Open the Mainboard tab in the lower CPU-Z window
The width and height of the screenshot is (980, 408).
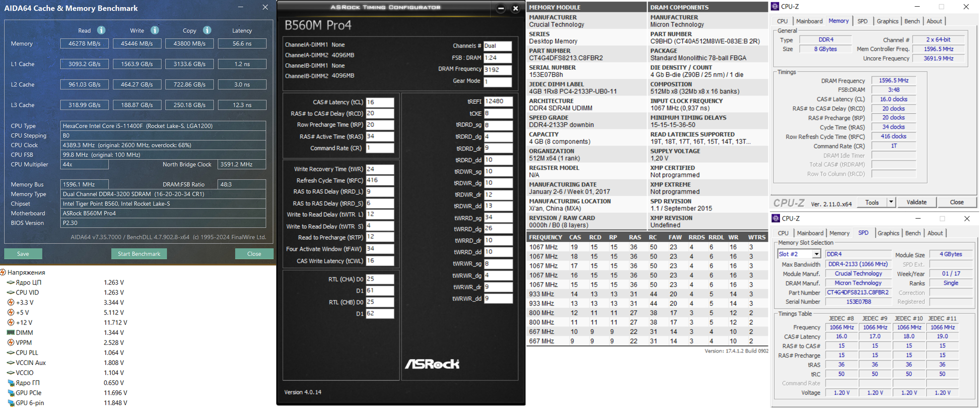coord(810,233)
